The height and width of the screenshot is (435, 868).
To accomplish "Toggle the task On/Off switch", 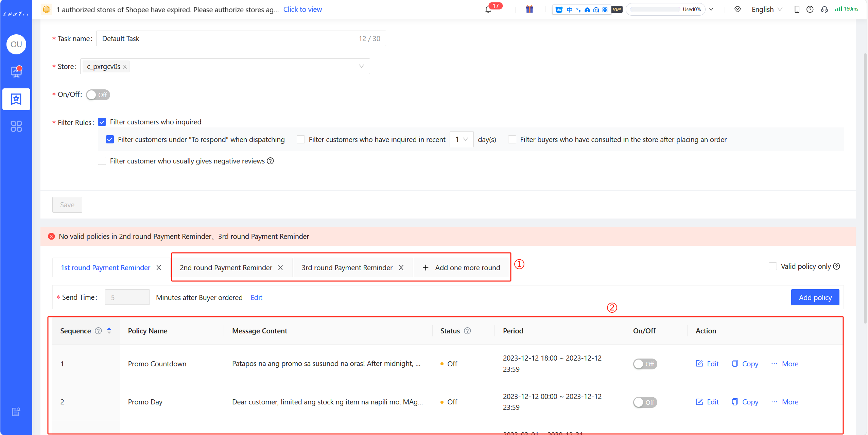I will [x=98, y=95].
